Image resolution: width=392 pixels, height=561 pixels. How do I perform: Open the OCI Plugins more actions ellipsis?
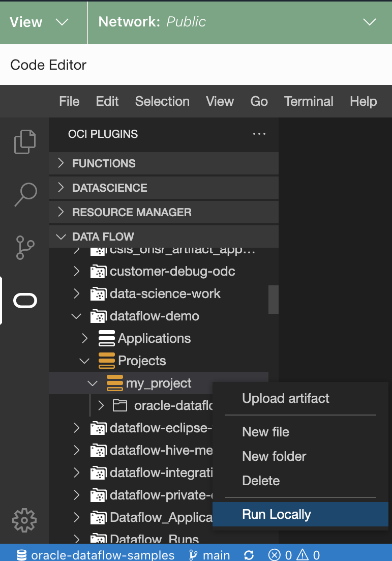259,134
